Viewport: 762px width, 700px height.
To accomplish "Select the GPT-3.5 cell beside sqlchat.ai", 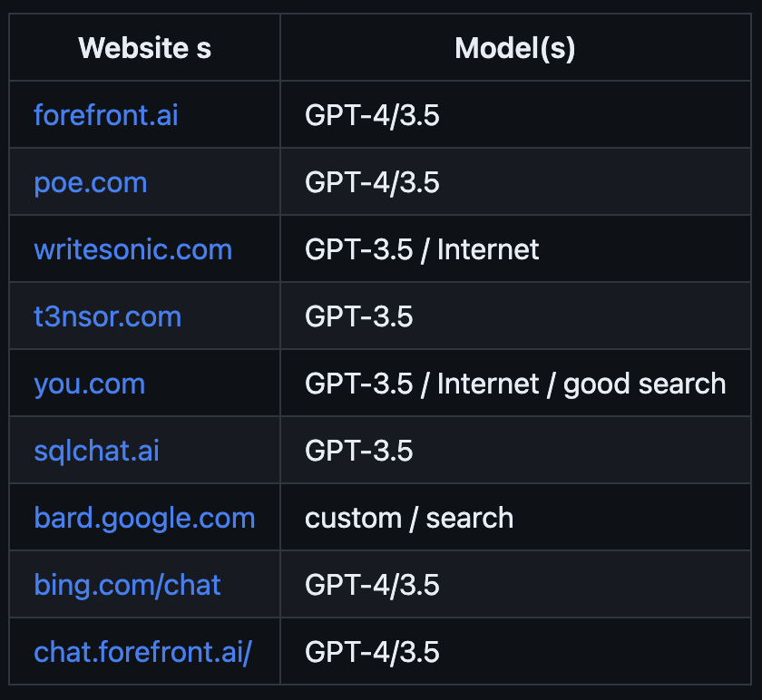I will pos(359,451).
